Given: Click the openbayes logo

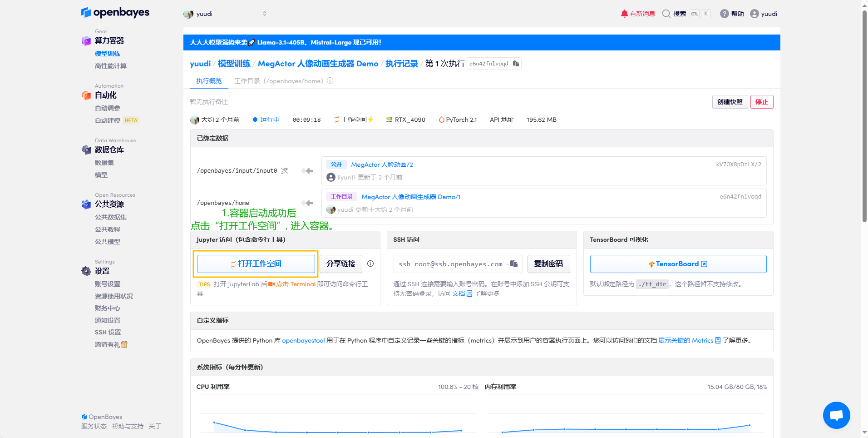Looking at the screenshot, I should 115,13.
